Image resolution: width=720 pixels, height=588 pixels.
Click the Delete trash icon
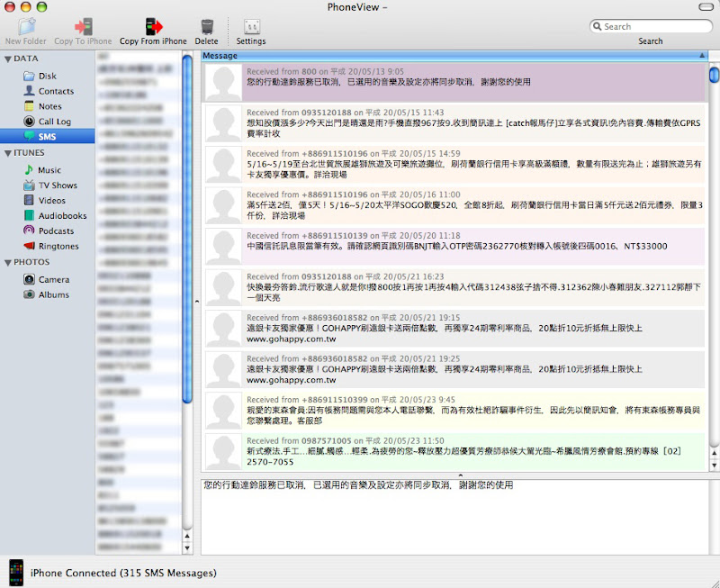click(206, 26)
